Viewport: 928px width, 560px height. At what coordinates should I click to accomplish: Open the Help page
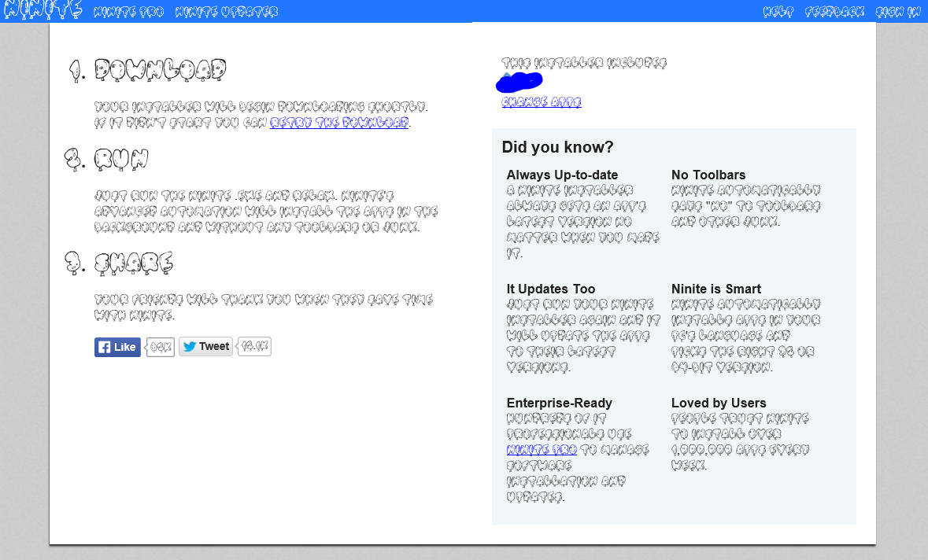pos(778,12)
